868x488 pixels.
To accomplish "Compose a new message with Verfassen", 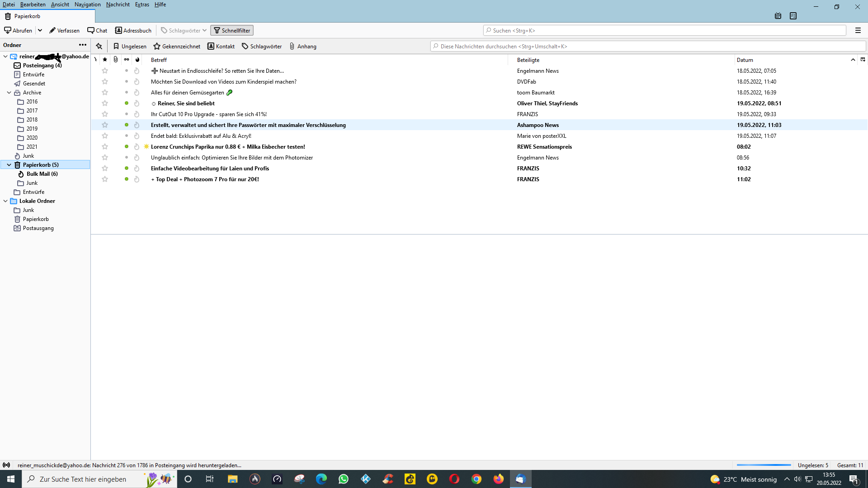I will [64, 30].
